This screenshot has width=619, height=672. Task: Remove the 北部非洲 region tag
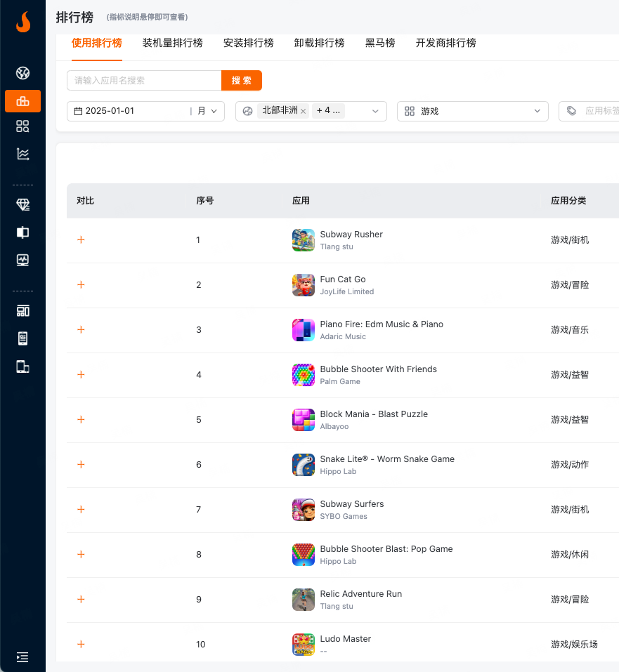(x=304, y=111)
